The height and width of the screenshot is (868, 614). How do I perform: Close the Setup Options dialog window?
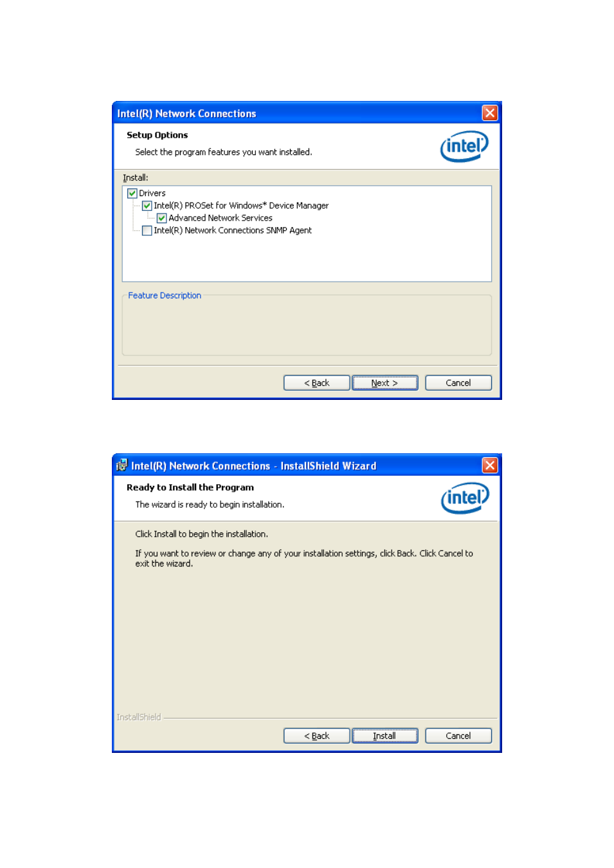click(490, 113)
